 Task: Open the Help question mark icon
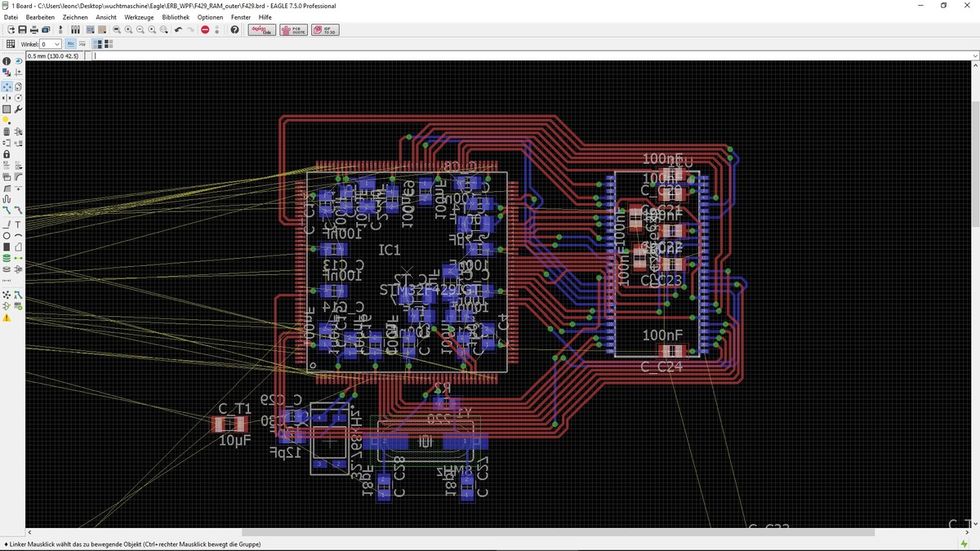234,30
